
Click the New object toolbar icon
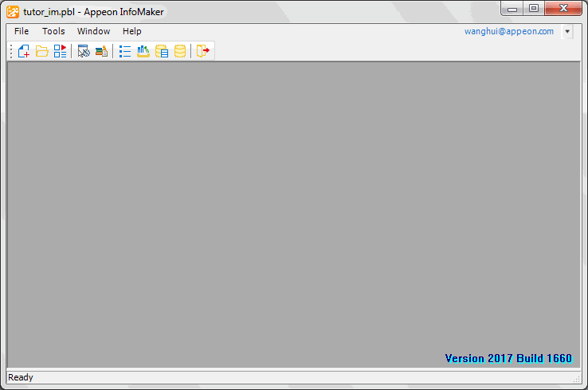(24, 51)
